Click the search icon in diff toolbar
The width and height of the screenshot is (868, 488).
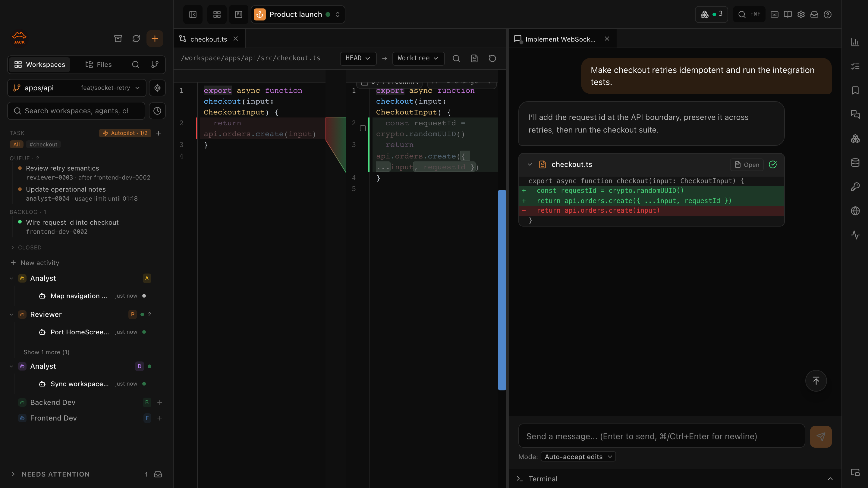tap(456, 58)
